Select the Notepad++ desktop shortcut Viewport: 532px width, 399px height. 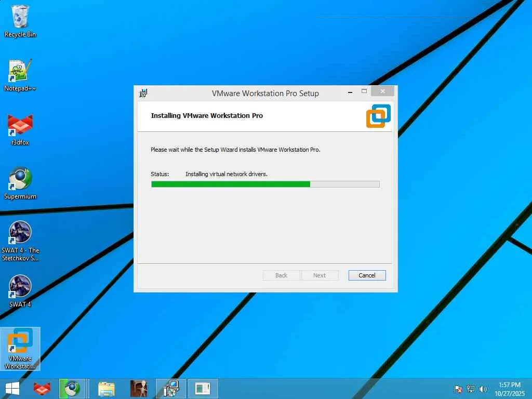click(20, 75)
